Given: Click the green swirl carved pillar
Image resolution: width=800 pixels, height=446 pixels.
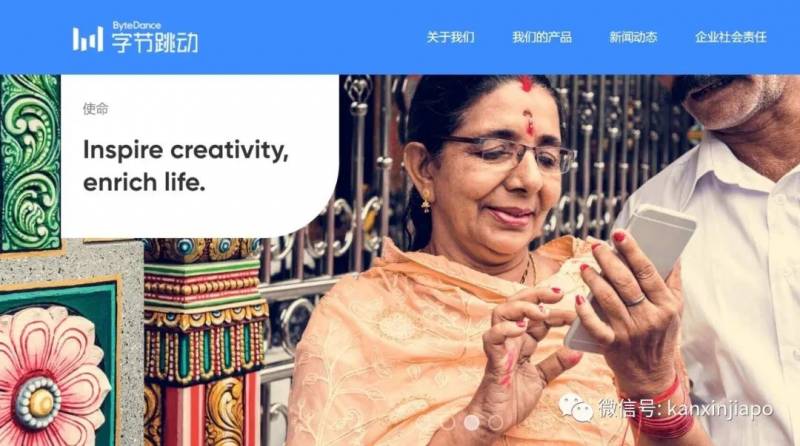Looking at the screenshot, I should click(x=31, y=163).
